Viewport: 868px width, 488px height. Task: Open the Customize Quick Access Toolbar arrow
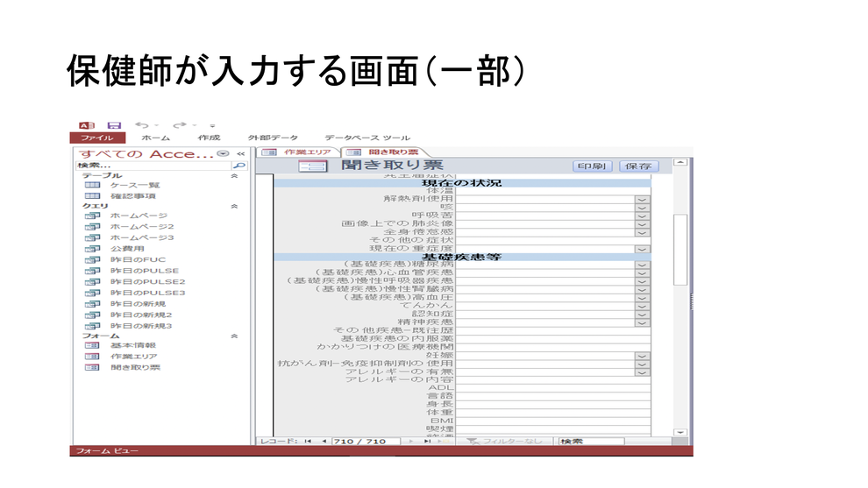[212, 126]
